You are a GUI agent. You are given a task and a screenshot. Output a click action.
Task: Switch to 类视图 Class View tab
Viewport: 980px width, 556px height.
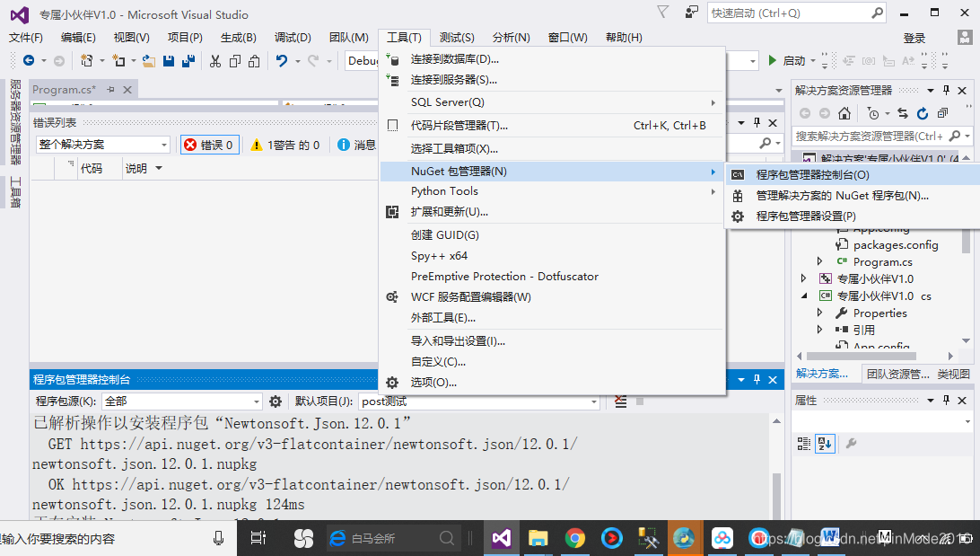tap(954, 374)
